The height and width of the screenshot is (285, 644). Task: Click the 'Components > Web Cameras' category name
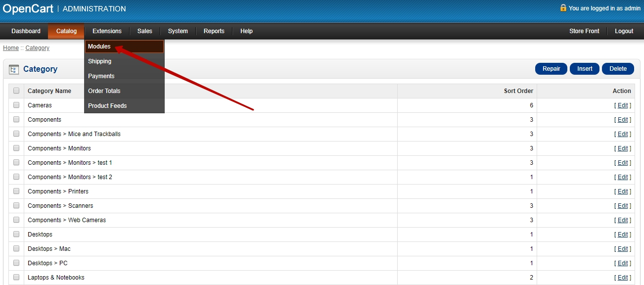[67, 220]
